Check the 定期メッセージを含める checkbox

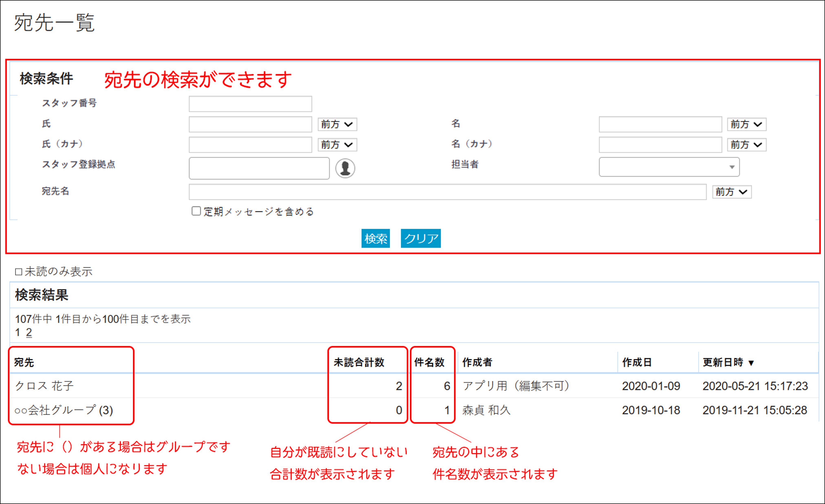point(196,211)
